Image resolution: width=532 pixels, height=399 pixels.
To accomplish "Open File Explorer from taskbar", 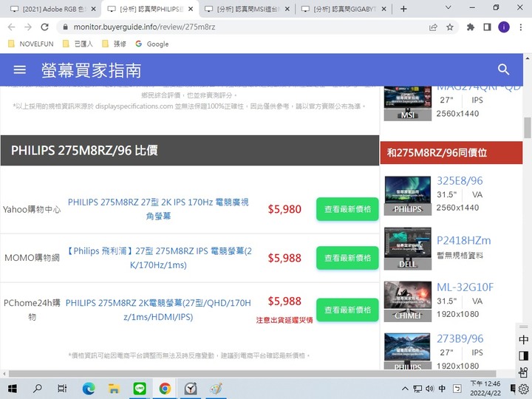I will click(114, 389).
